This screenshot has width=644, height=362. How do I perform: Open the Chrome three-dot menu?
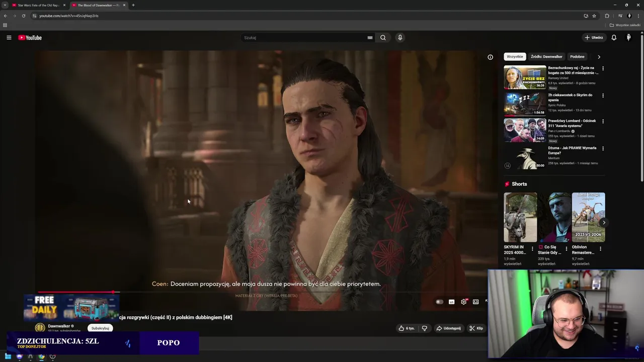pos(638,16)
